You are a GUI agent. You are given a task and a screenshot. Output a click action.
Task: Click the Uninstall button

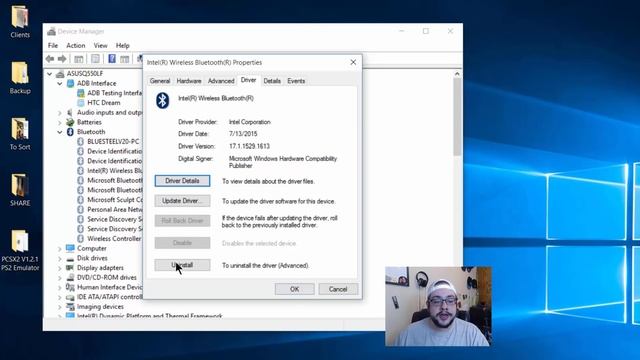coord(182,265)
